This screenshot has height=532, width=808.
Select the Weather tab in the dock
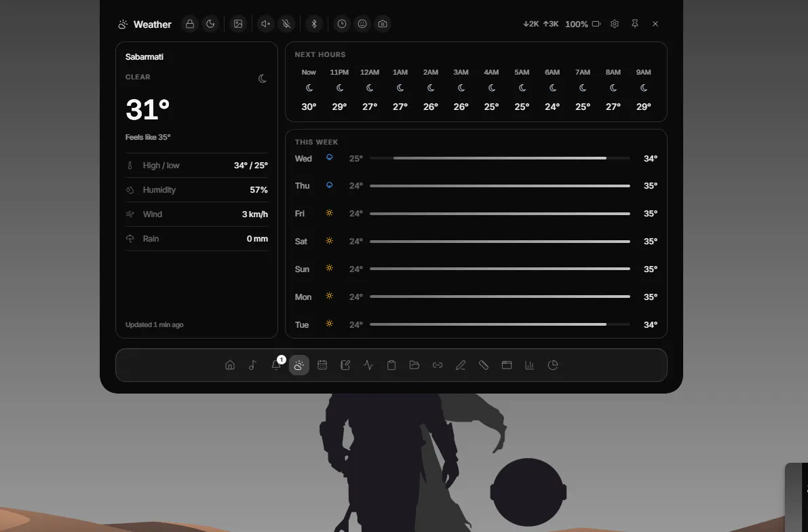[x=299, y=365]
